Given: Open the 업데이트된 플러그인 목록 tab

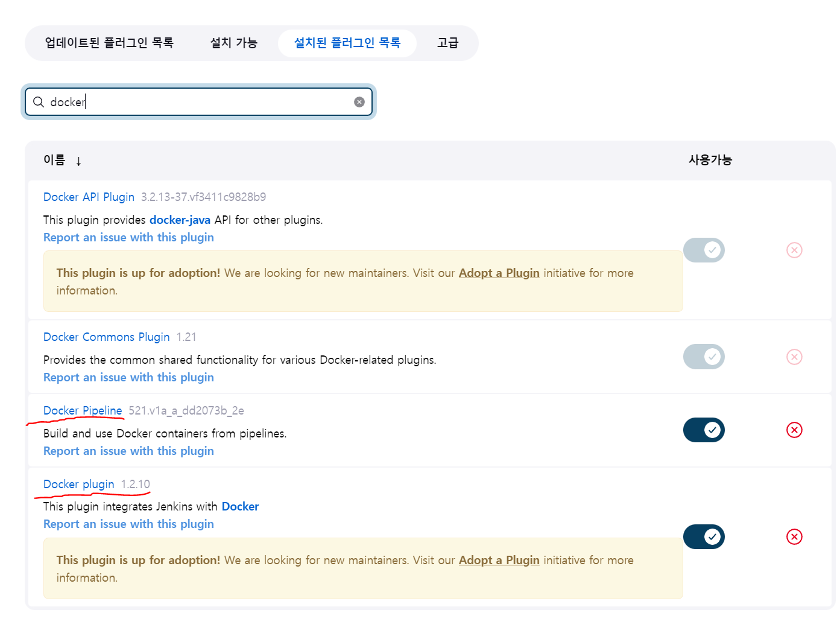Looking at the screenshot, I should (109, 43).
